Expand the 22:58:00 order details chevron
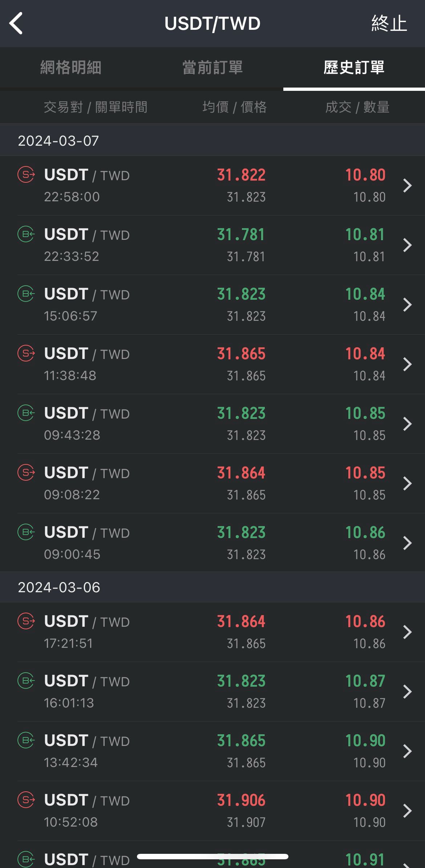 tap(407, 186)
